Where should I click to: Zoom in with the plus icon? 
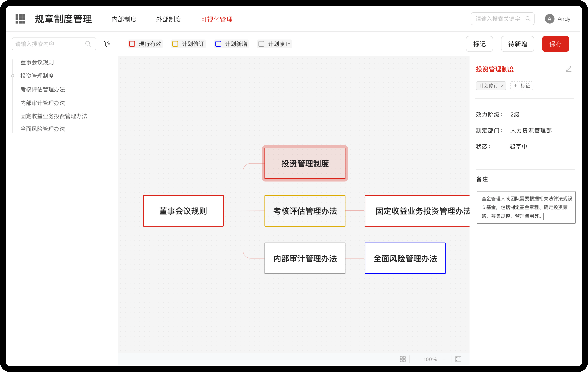(444, 359)
